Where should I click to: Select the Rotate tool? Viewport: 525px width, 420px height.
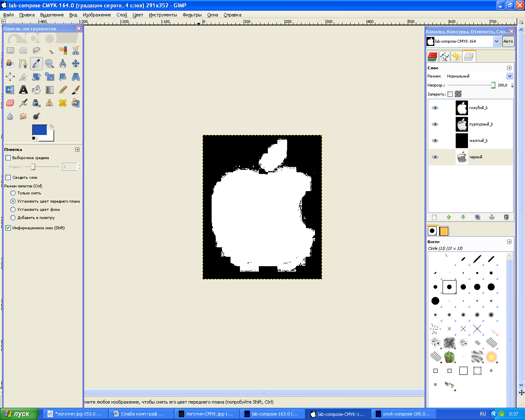click(x=37, y=77)
